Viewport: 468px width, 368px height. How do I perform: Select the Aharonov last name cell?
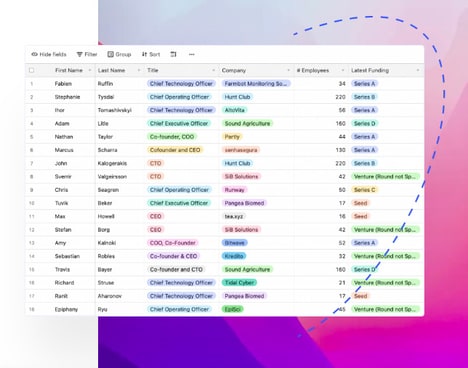click(x=110, y=296)
